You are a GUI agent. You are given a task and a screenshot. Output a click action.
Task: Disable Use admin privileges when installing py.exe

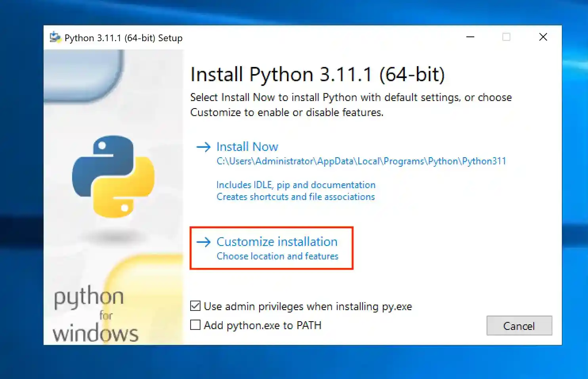point(195,305)
